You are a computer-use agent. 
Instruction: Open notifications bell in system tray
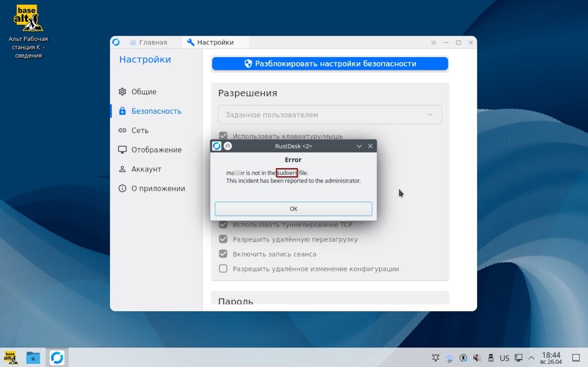(x=436, y=358)
